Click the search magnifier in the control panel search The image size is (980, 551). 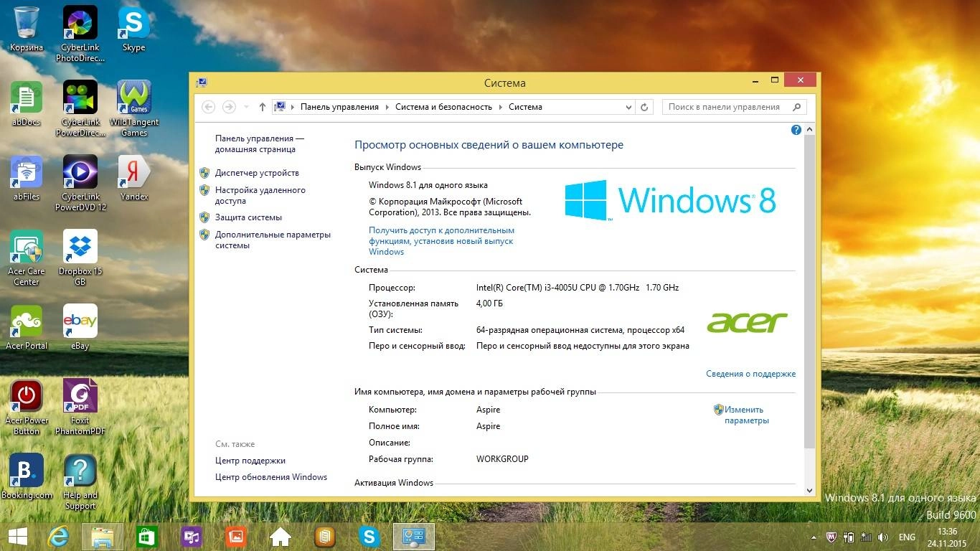tap(796, 107)
